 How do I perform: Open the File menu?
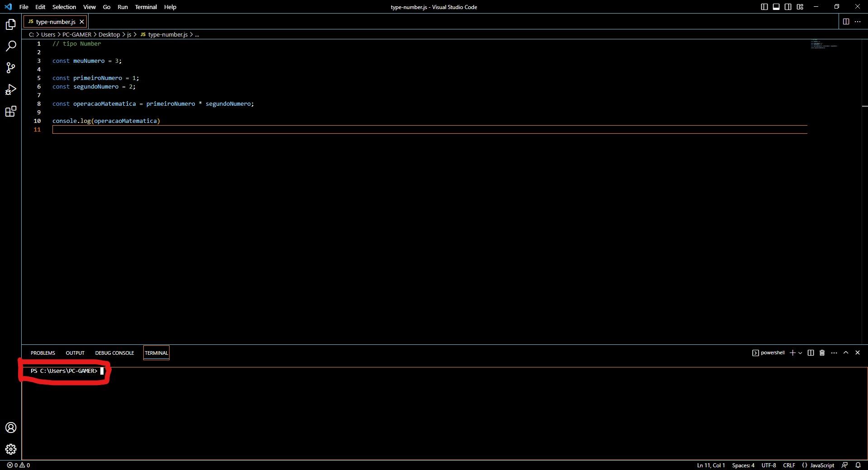[24, 7]
